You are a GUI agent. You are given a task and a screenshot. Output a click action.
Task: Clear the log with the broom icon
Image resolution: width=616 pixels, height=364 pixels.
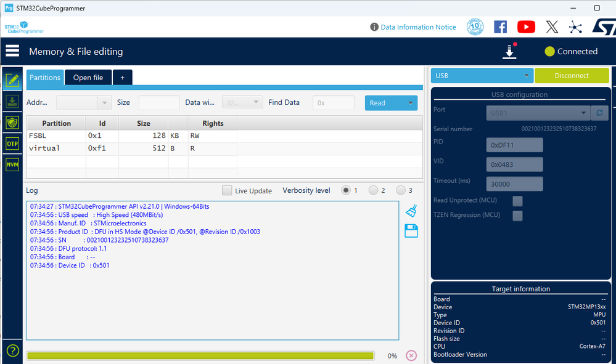411,211
